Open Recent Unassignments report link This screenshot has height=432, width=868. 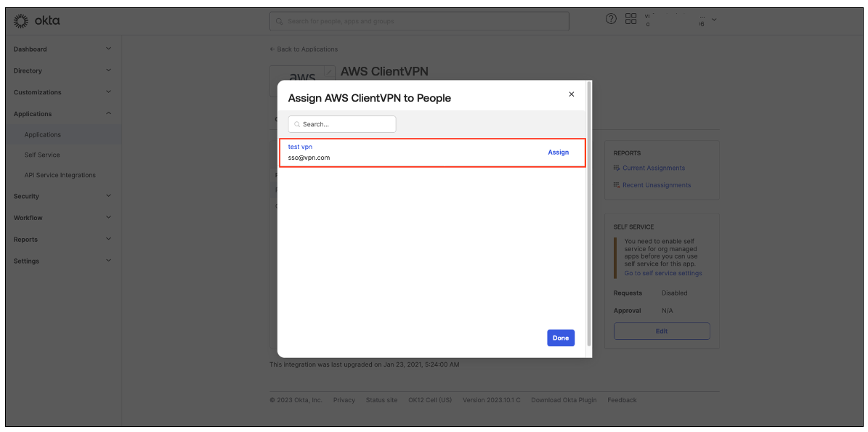point(657,184)
